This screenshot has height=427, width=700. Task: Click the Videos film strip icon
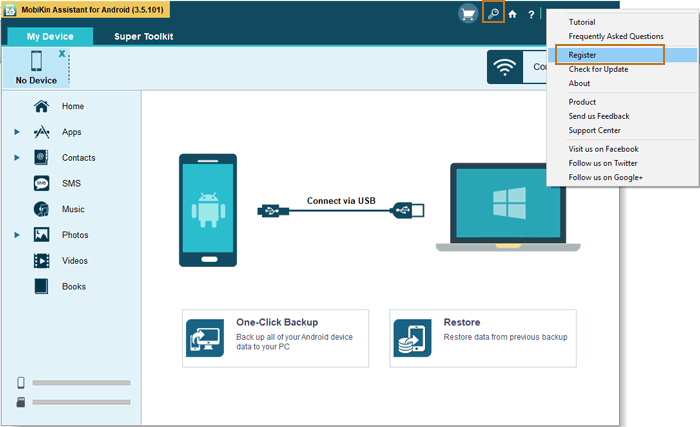pos(42,260)
